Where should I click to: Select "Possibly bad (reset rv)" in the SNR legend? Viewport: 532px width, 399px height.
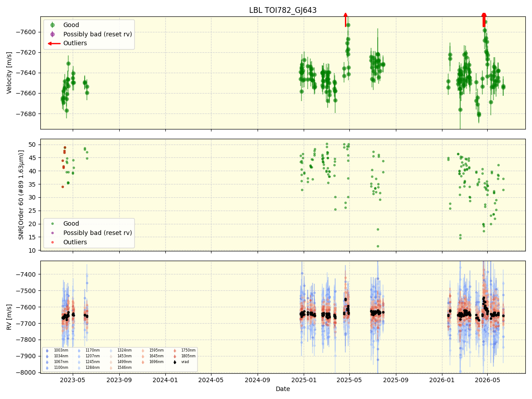98,233
